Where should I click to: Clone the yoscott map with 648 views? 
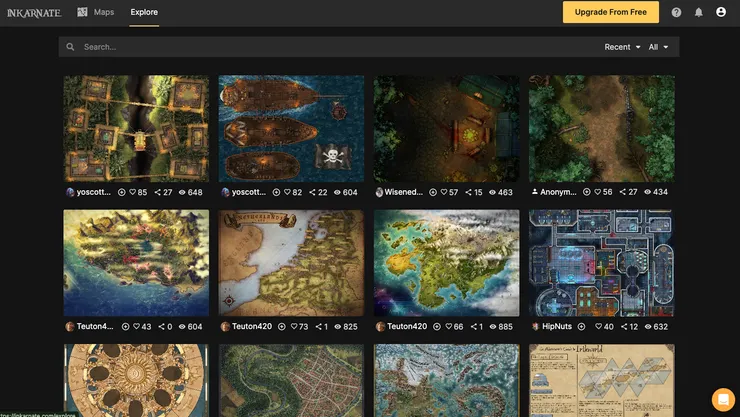[x=121, y=192]
